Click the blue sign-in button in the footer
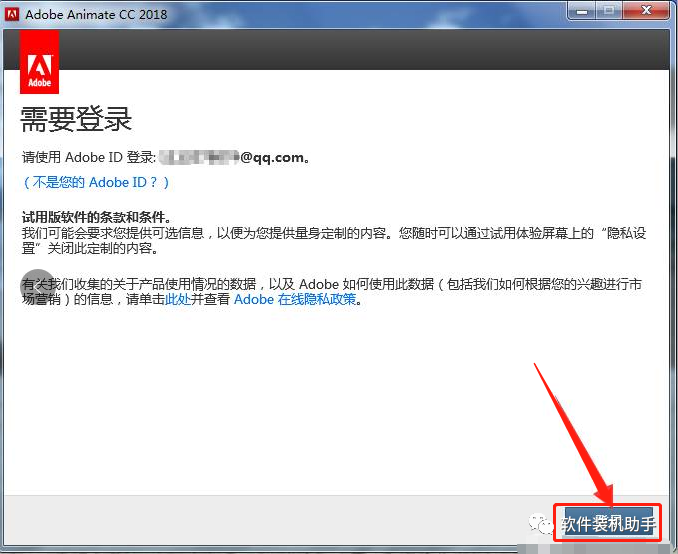Image resolution: width=678 pixels, height=554 pixels. (x=608, y=522)
